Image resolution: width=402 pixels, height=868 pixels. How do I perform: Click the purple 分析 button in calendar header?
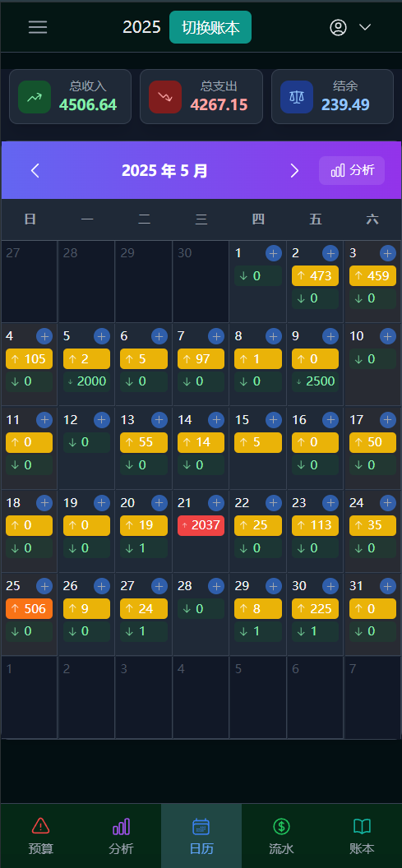pos(352,170)
